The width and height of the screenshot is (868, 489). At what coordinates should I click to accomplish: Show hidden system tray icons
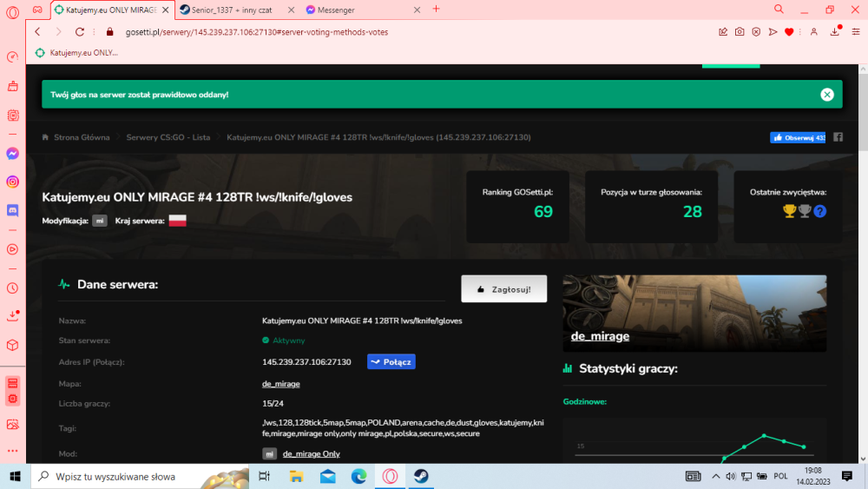[x=716, y=476]
